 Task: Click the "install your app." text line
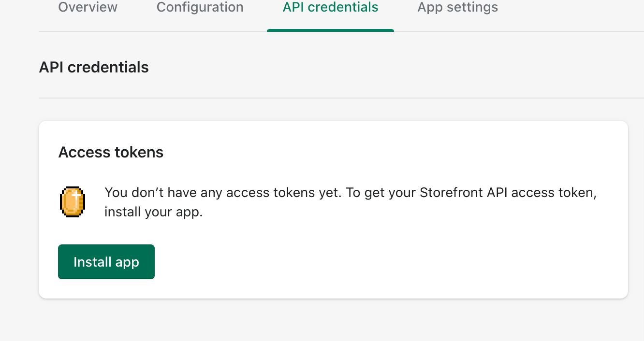153,212
